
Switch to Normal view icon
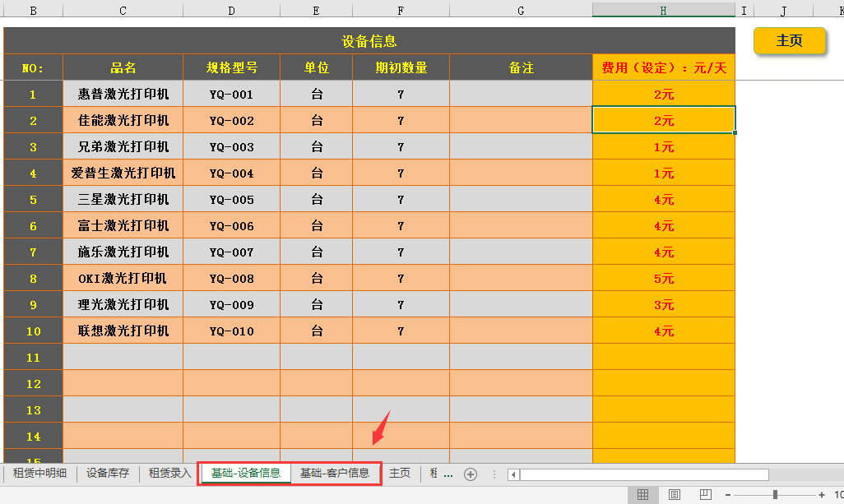642,494
